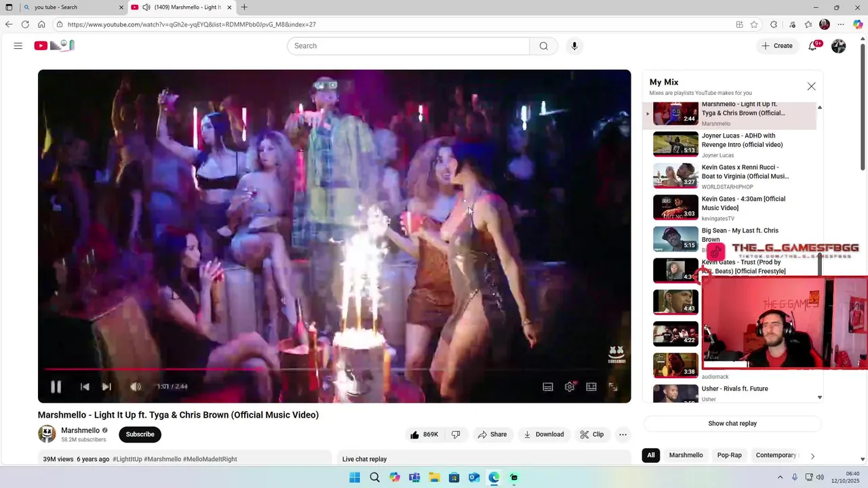Open the video player settings gear
This screenshot has height=488, width=868.
tap(570, 386)
